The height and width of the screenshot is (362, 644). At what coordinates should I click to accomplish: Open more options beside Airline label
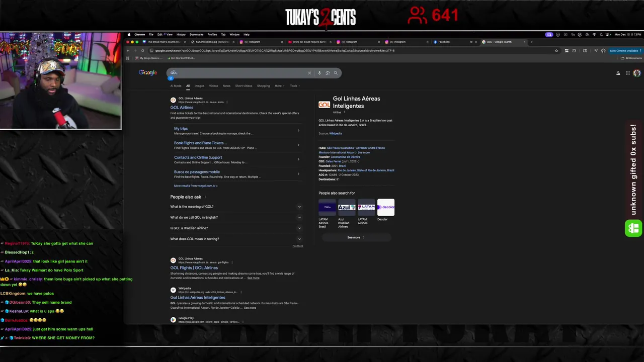click(344, 112)
